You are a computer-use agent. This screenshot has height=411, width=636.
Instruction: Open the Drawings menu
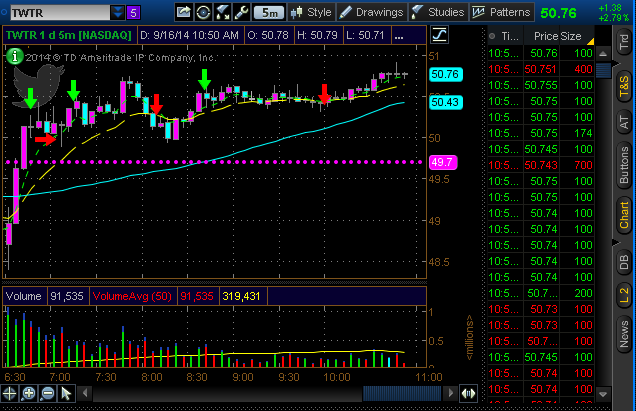371,13
